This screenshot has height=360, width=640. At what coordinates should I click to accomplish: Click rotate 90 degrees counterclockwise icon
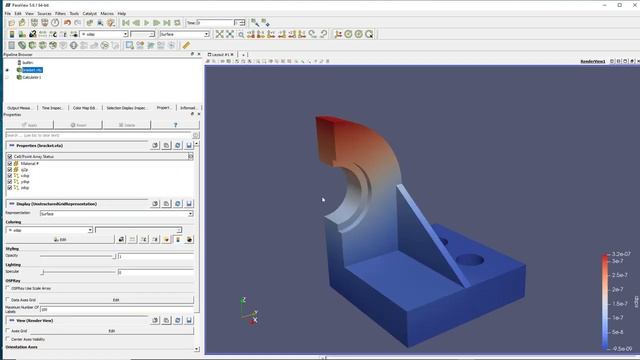click(323, 34)
